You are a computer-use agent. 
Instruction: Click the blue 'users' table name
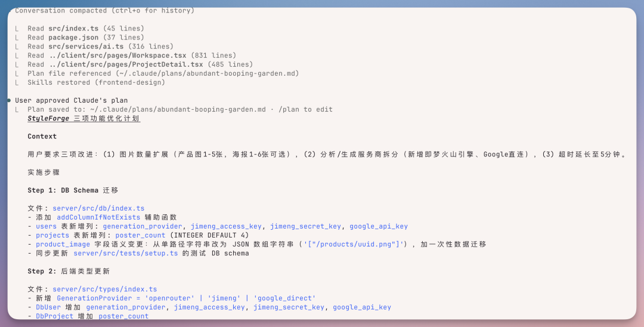pyautogui.click(x=46, y=226)
